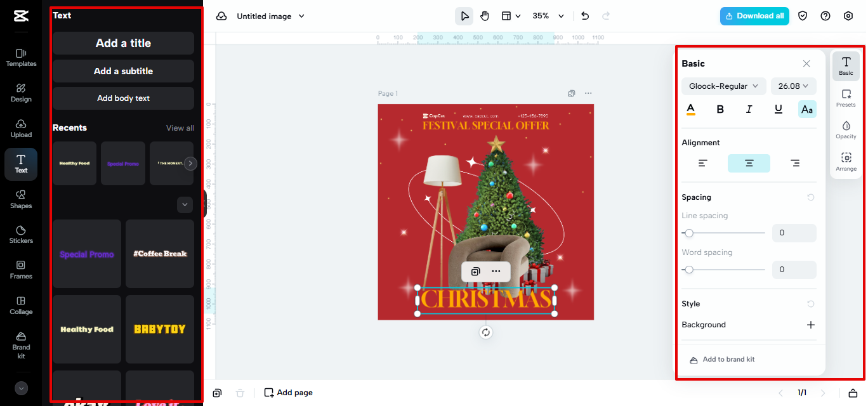The image size is (868, 406).
Task: Switch to the Arrange tab
Action: pos(846,162)
